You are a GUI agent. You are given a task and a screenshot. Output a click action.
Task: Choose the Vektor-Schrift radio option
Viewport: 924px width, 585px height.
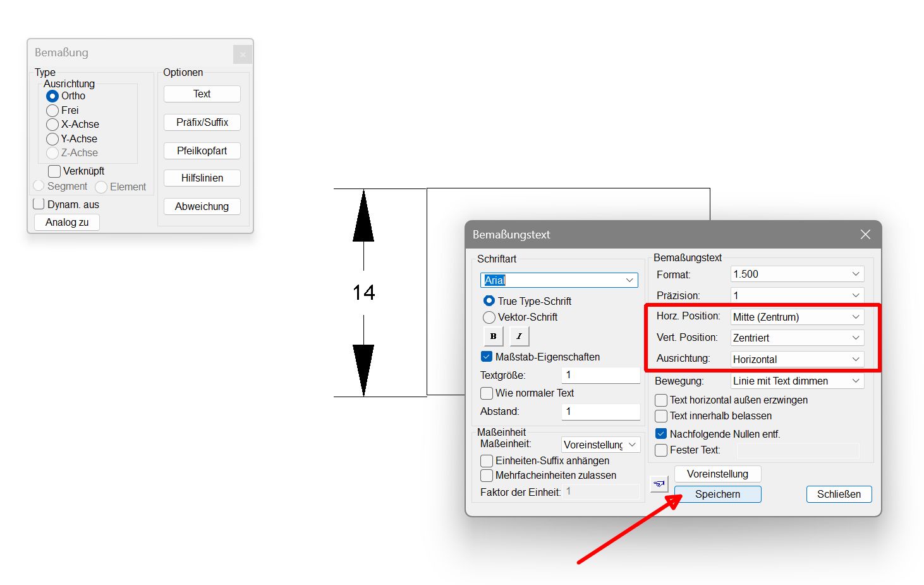click(x=489, y=317)
